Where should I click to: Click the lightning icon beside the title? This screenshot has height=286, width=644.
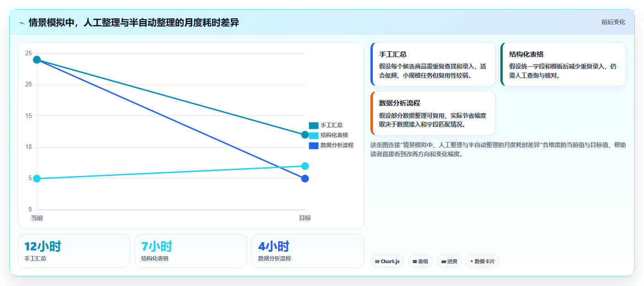click(21, 23)
